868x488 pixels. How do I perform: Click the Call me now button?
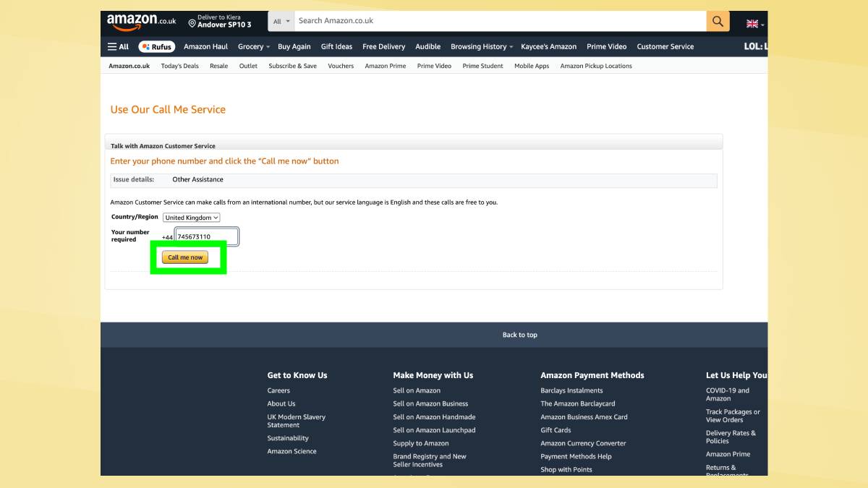coord(186,257)
